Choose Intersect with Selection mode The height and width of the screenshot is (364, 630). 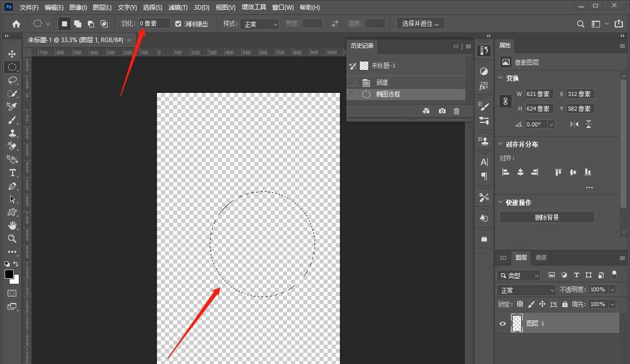[104, 23]
